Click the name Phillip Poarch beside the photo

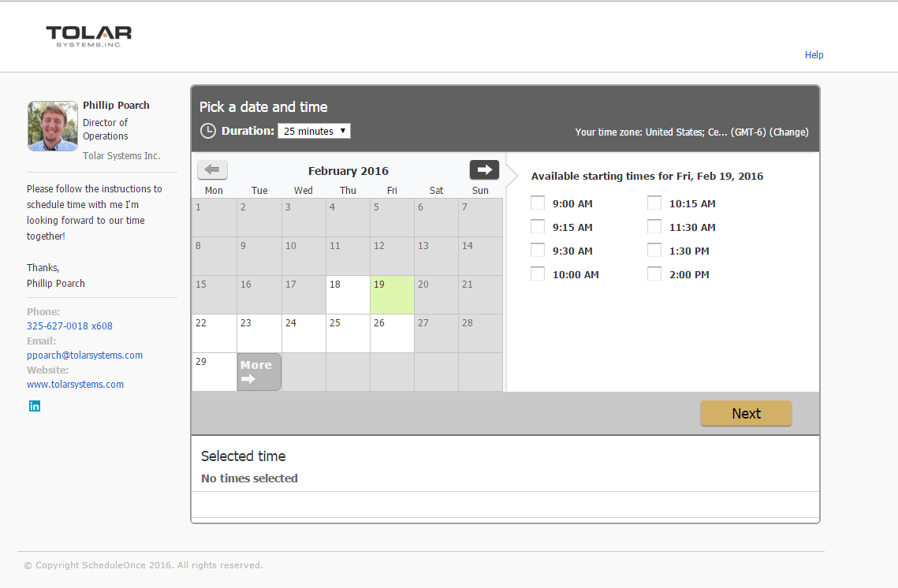(116, 106)
